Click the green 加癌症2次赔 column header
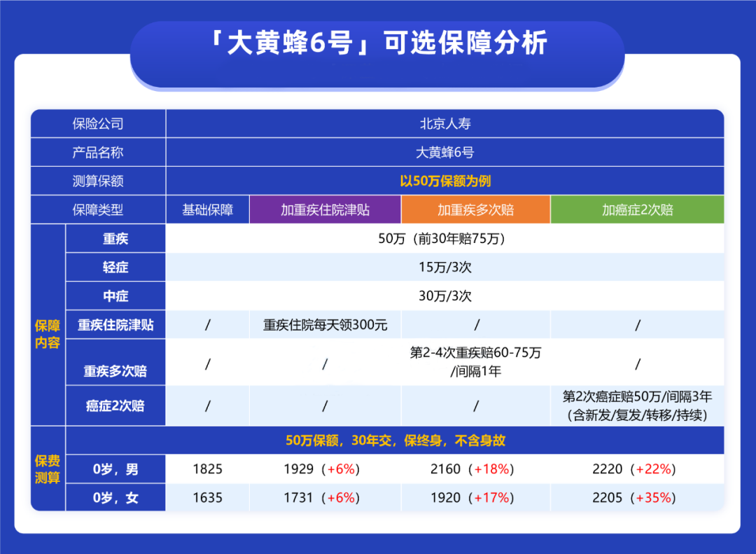756x554 pixels. (x=638, y=209)
